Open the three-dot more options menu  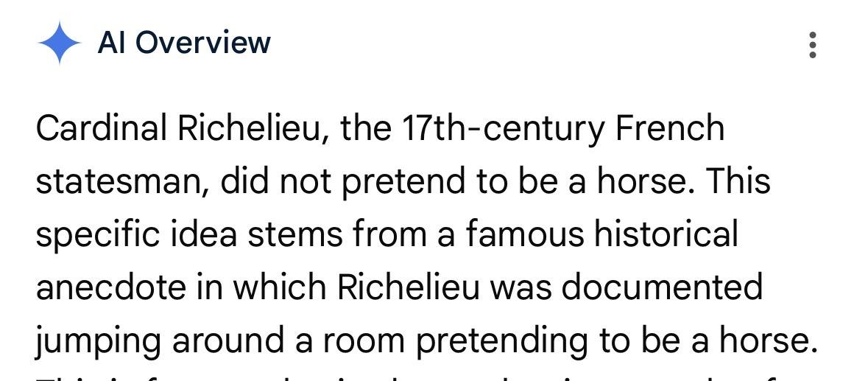click(812, 44)
